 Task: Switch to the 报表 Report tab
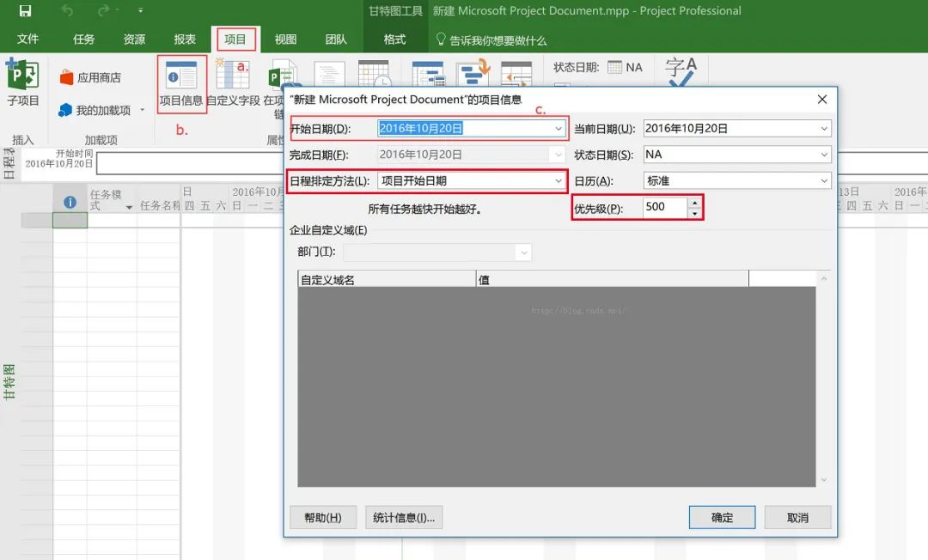pyautogui.click(x=185, y=39)
